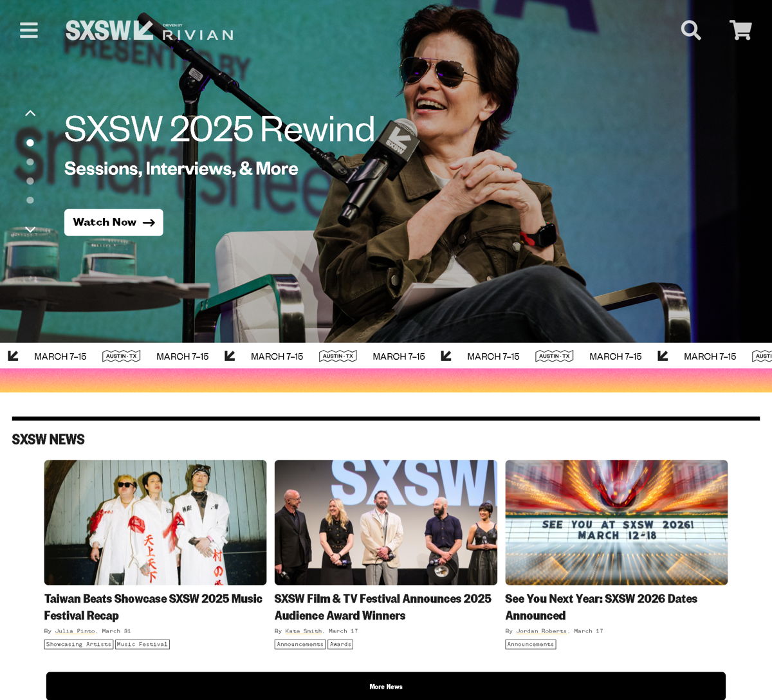The image size is (772, 700).
Task: Click the Showcasing Artists tag
Action: click(x=78, y=644)
